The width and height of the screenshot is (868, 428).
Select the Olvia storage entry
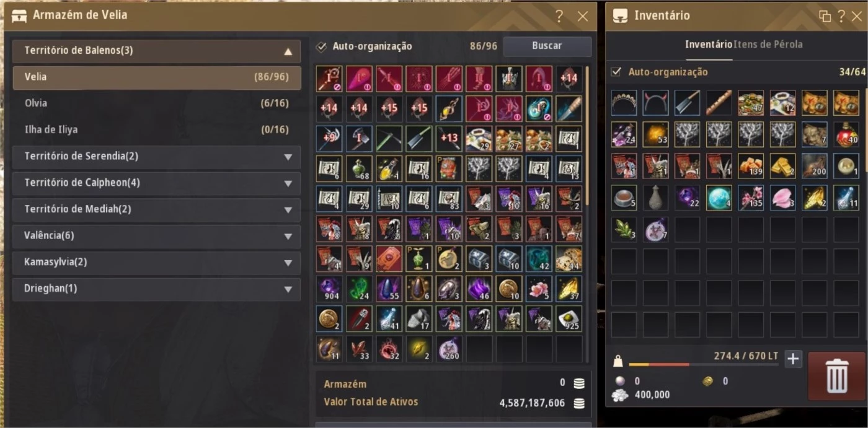tap(156, 103)
